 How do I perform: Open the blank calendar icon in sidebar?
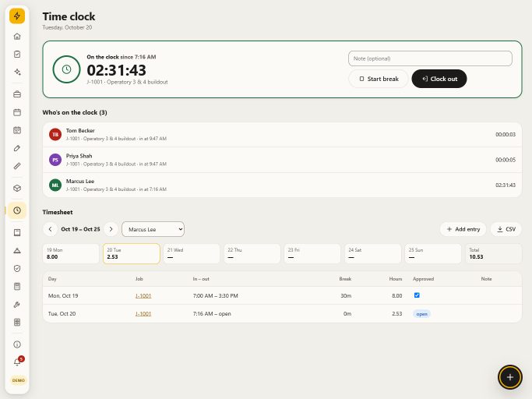click(x=17, y=112)
